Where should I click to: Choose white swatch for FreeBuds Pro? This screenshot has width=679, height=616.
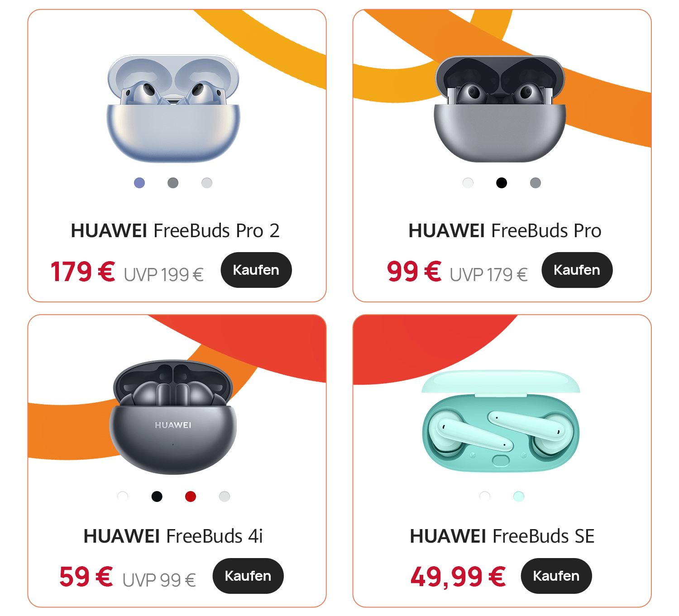coord(468,183)
